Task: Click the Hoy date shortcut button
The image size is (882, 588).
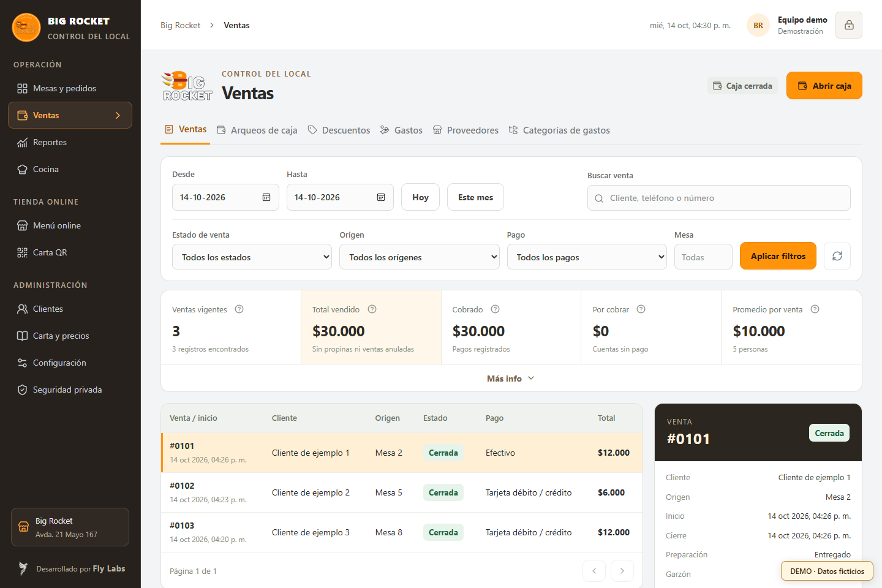Action: point(420,197)
